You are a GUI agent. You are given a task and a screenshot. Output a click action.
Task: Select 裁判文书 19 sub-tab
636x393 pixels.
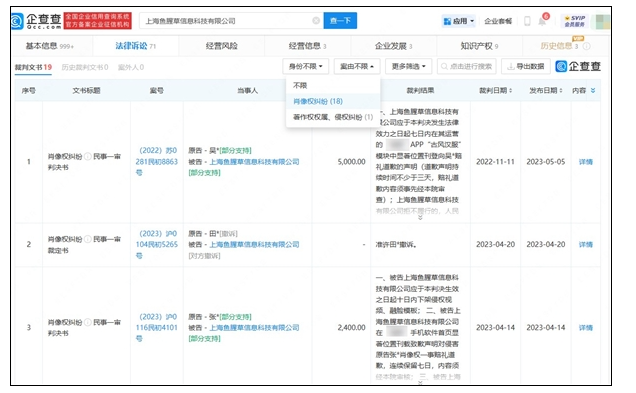click(33, 67)
